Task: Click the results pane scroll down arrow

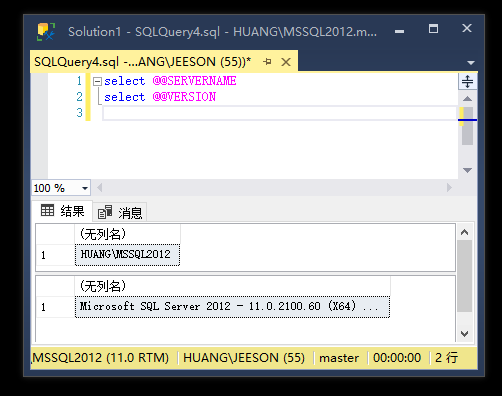Action: (x=465, y=333)
